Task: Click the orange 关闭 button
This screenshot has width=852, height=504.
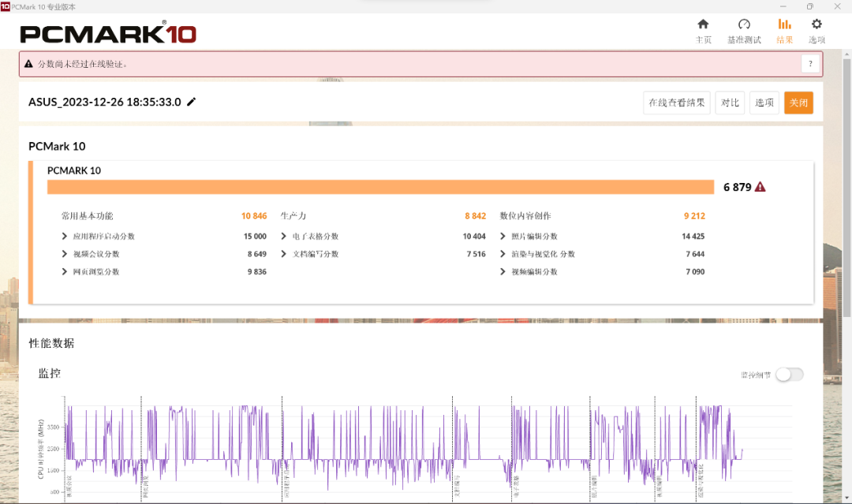Action: [798, 103]
